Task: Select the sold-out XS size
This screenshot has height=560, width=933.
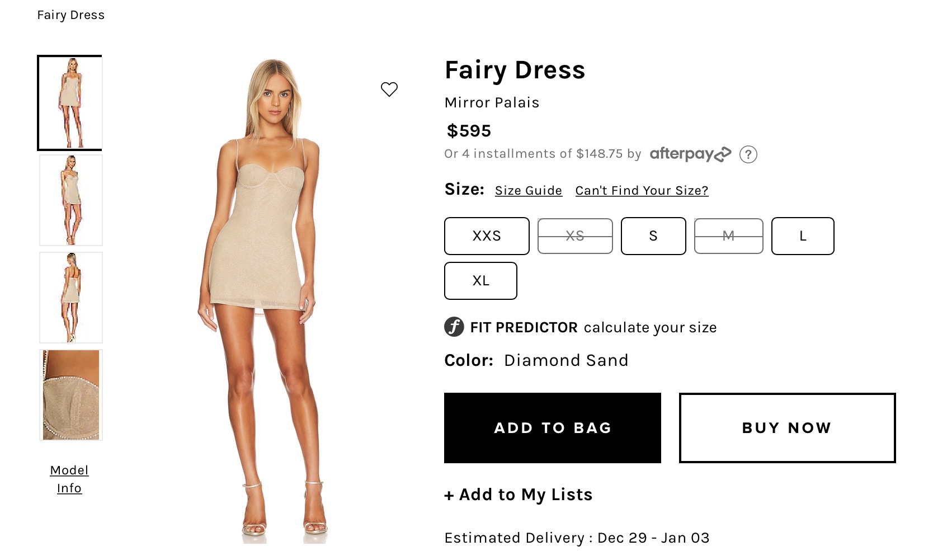Action: pyautogui.click(x=575, y=236)
